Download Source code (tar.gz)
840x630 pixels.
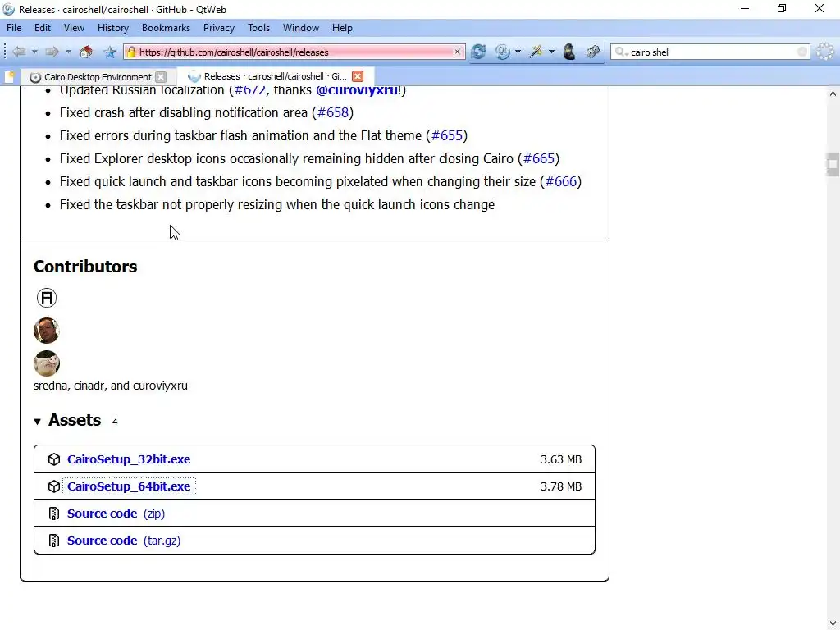point(124,541)
